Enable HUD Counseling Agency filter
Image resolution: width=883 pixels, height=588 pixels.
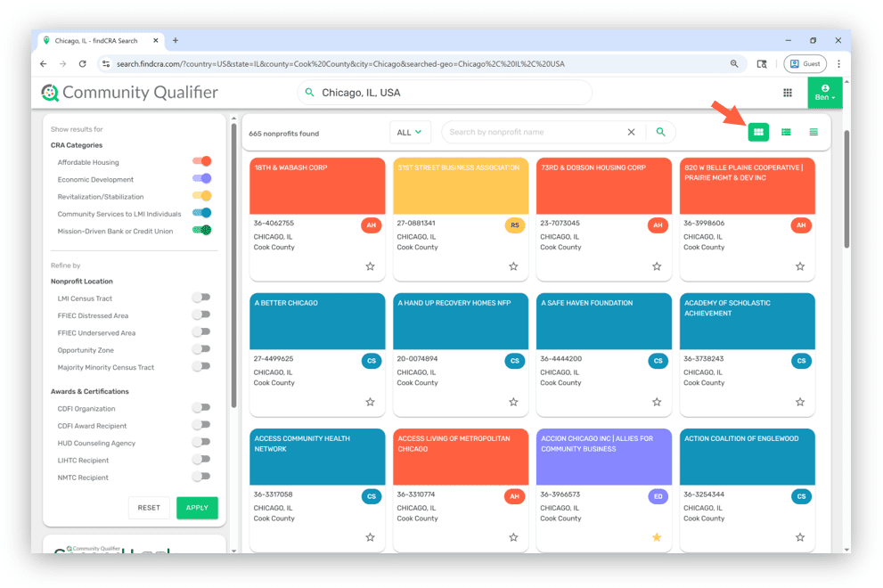201,442
